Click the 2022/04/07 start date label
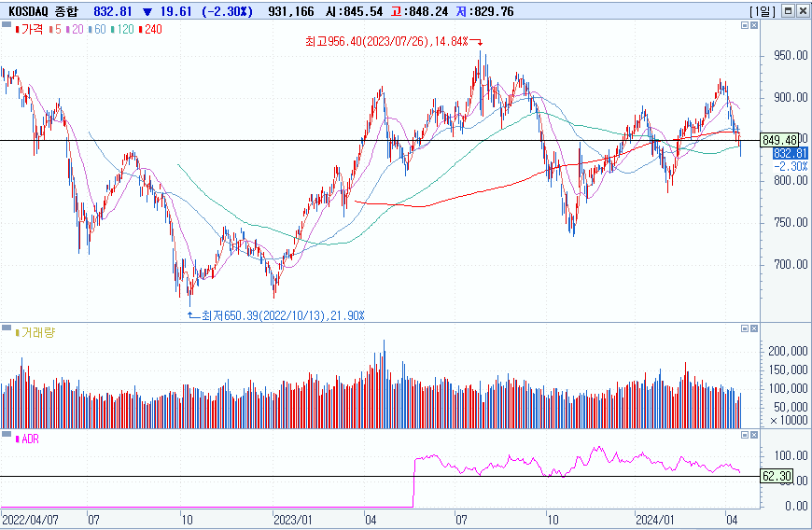 click(x=31, y=520)
